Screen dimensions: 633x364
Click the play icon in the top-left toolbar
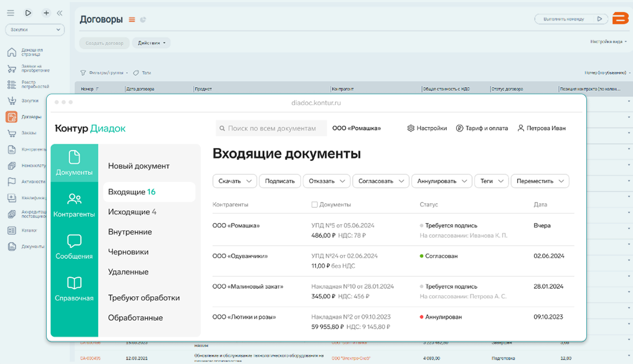pos(28,13)
